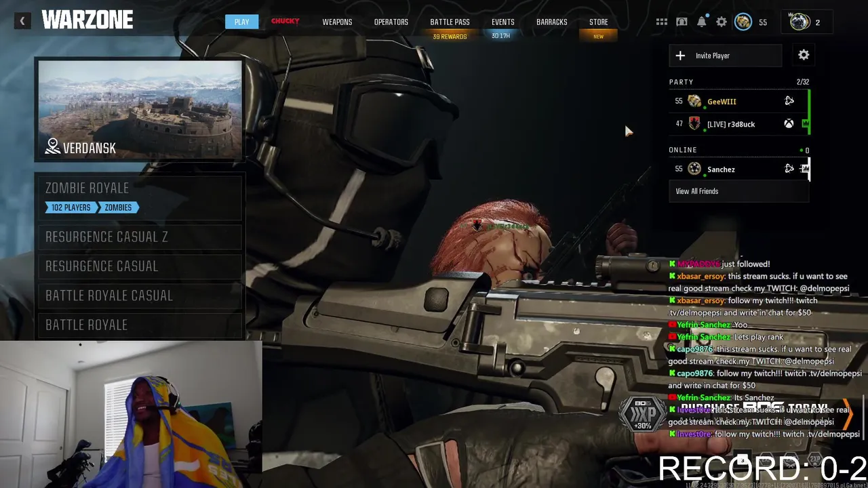Select Resurgence Casual mode
The image size is (868, 488).
coord(139,266)
